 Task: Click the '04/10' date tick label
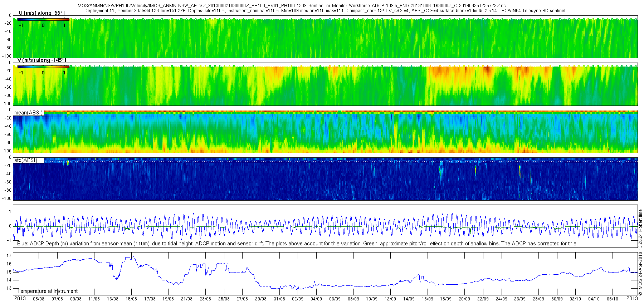pyautogui.click(x=594, y=299)
